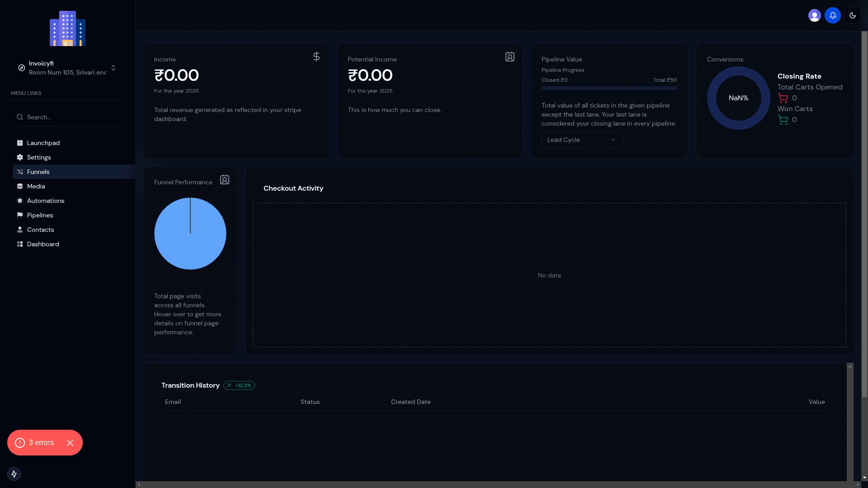The width and height of the screenshot is (868, 488).
Task: Click the red Total Carts Opened cart icon
Action: [783, 98]
